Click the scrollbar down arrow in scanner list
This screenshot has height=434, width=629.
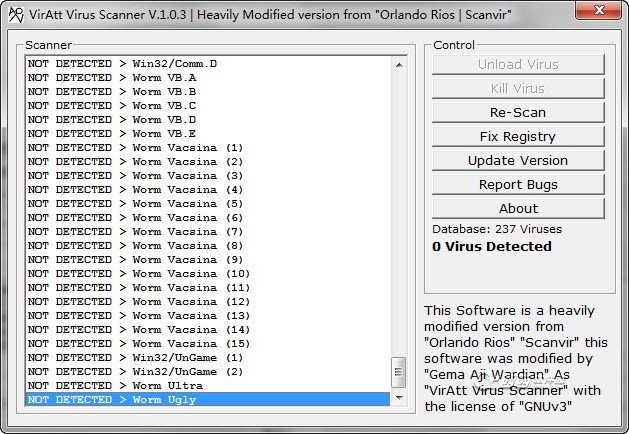399,397
